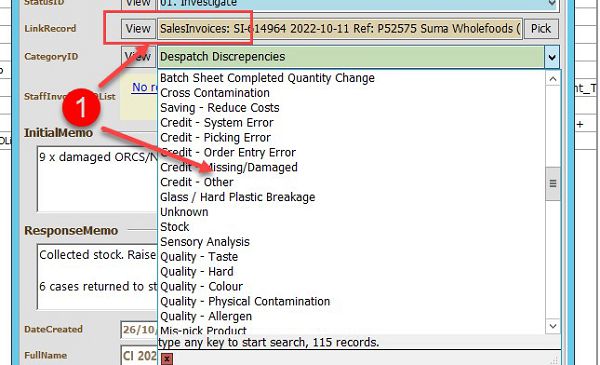This screenshot has height=365, width=600.
Task: Close dropdown with red X icon
Action: pos(167,359)
